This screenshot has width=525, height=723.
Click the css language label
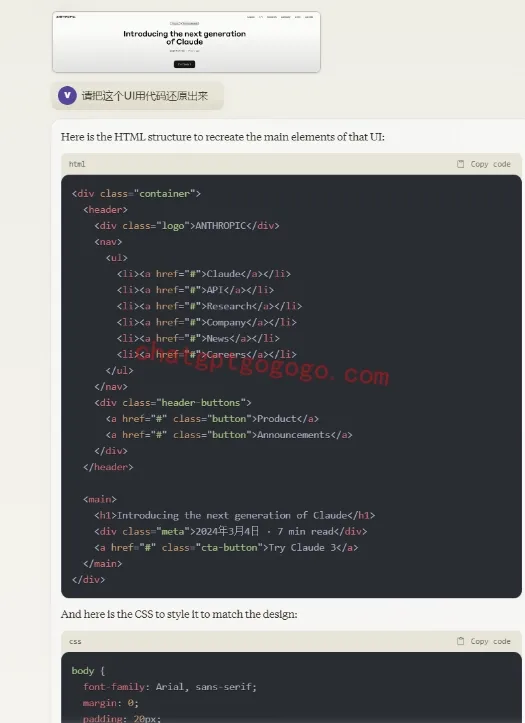pos(75,641)
